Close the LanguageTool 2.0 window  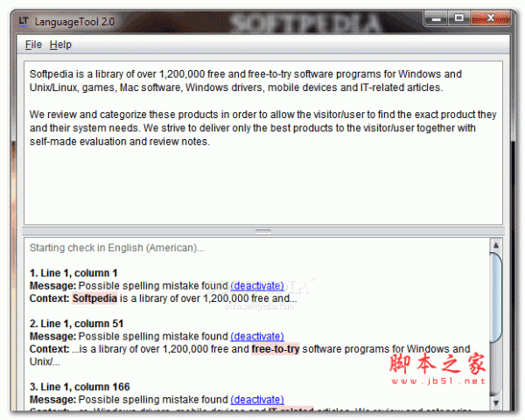coord(490,18)
